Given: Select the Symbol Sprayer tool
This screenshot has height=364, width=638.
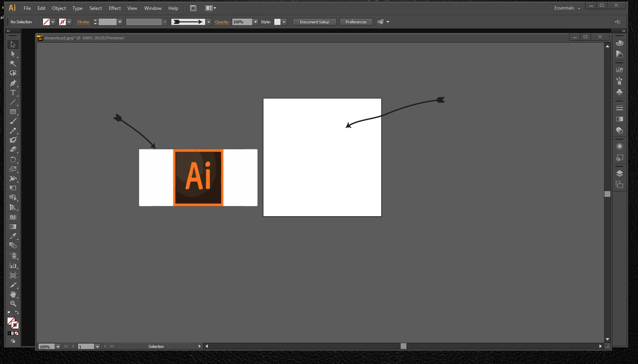Looking at the screenshot, I should (13, 256).
